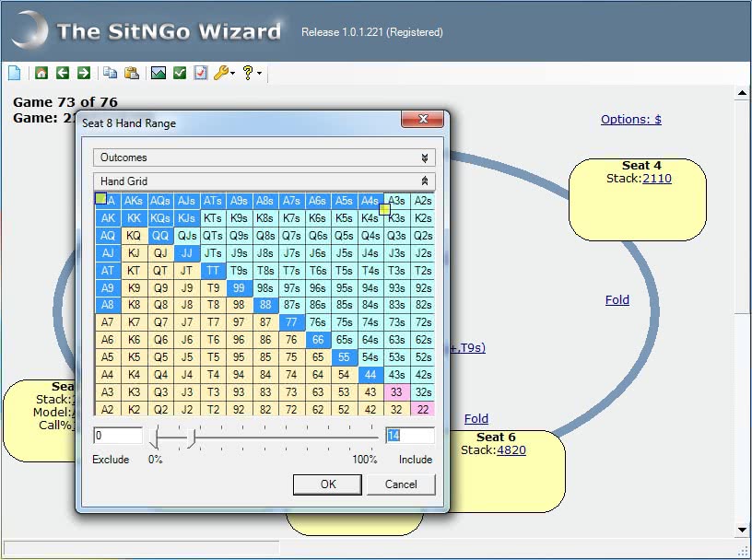This screenshot has width=752, height=560.
Task: Cancel the hand range dialog
Action: [401, 484]
